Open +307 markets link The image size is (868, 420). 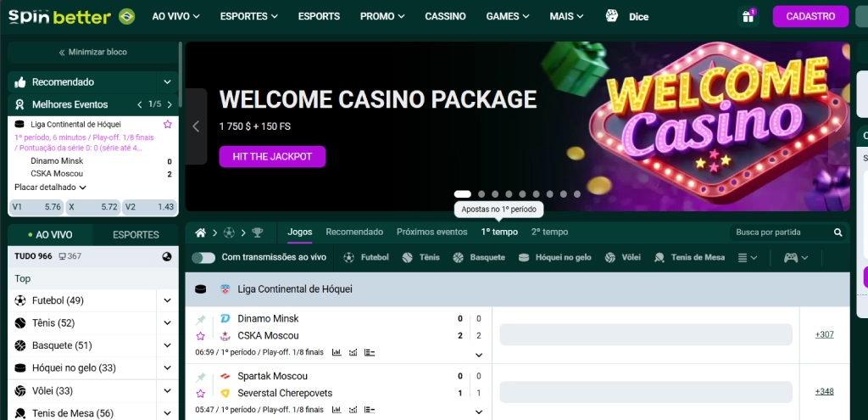(824, 334)
